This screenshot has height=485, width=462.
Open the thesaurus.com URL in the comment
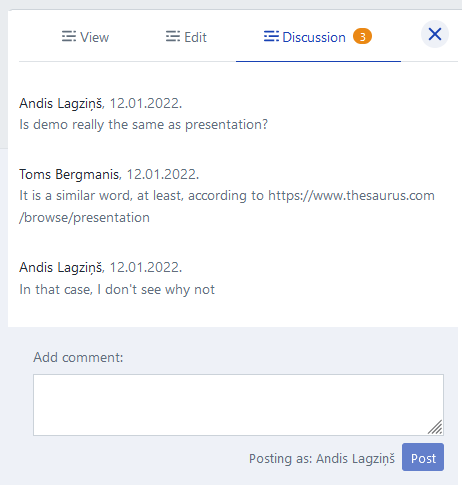(x=351, y=196)
